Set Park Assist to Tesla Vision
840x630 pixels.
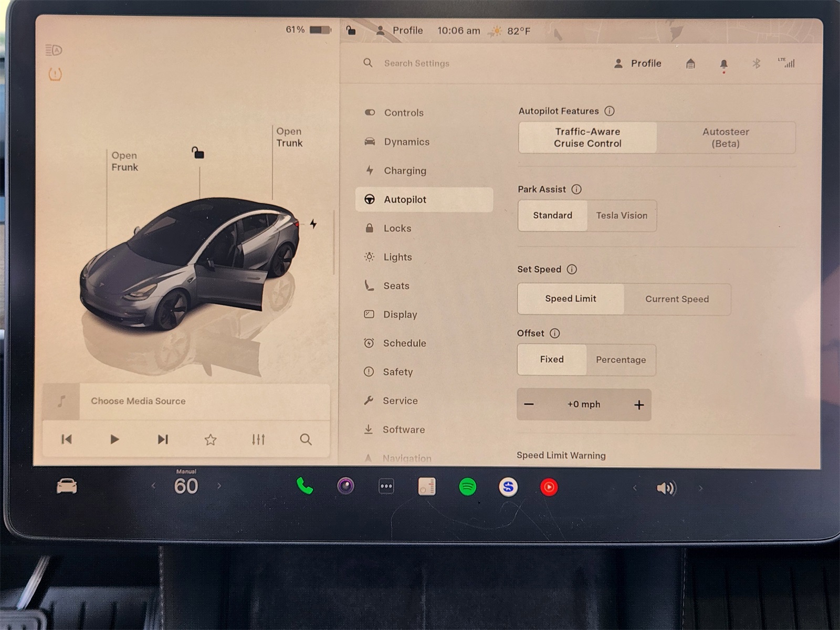point(622,215)
